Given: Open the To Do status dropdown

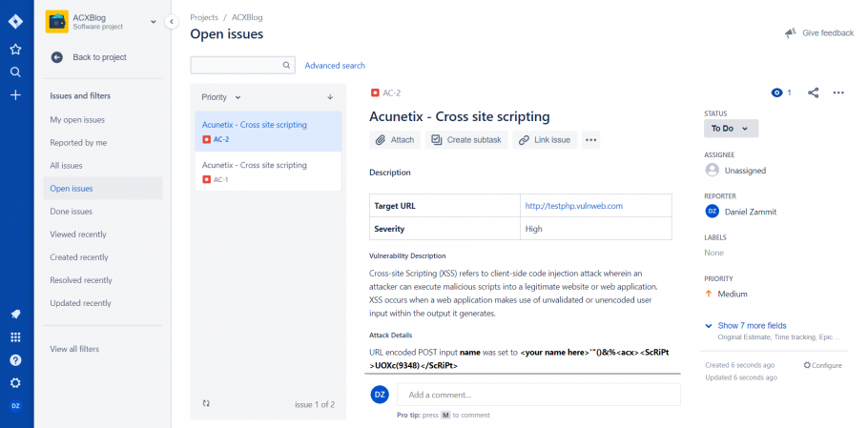Looking at the screenshot, I should pos(731,129).
